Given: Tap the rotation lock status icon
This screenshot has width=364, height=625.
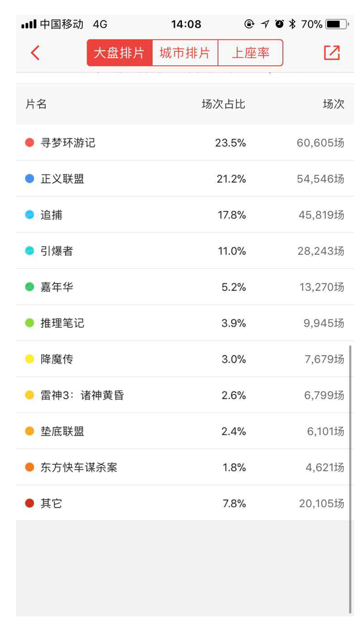Looking at the screenshot, I should [x=249, y=24].
